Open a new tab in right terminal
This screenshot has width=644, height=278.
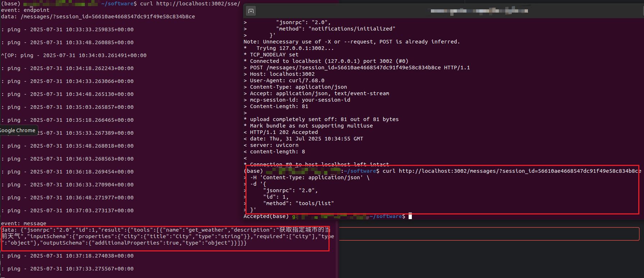[251, 11]
